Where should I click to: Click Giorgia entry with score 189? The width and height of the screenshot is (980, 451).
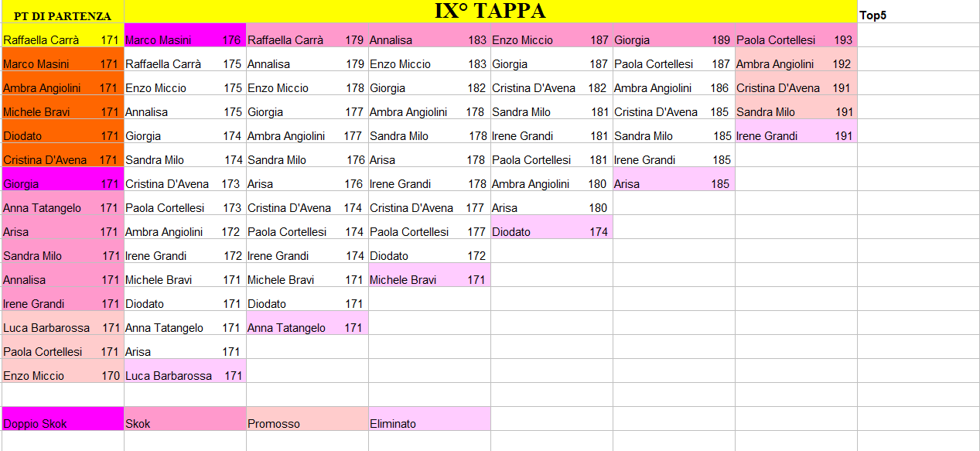pos(673,40)
